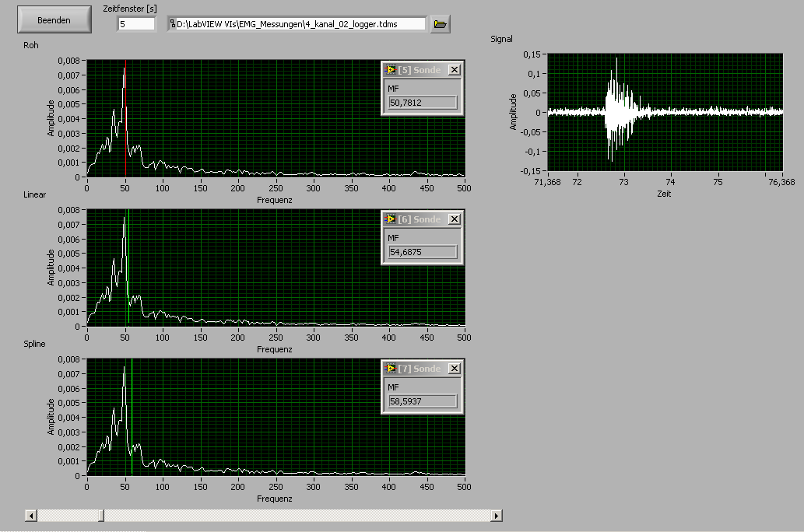Click the Beenden stop button
Viewport: 804px width, 532px height.
[x=54, y=20]
